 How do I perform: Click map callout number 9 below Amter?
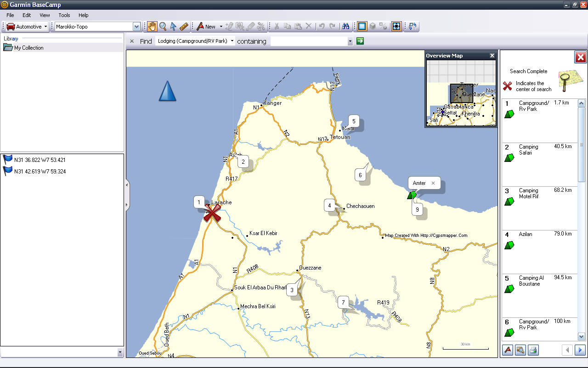pos(417,209)
